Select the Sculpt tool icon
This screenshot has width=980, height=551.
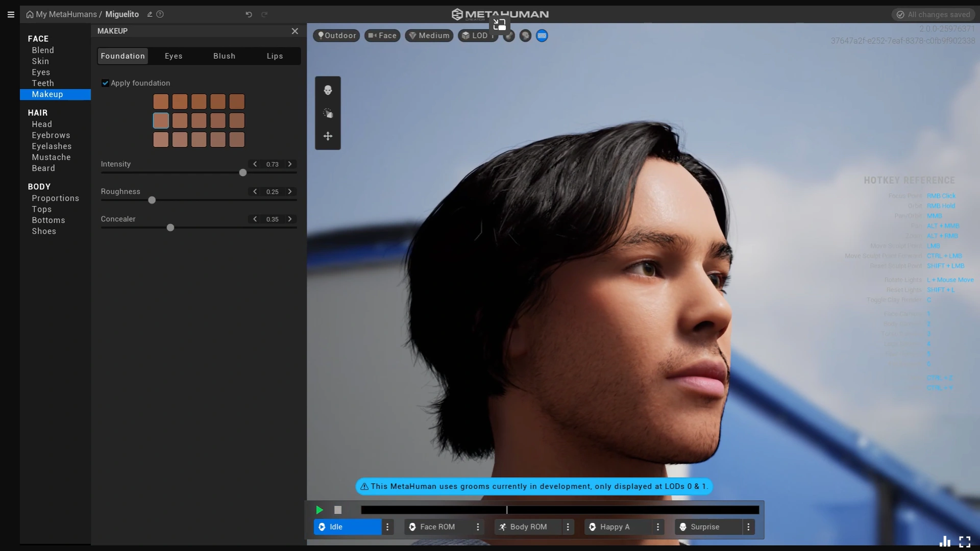pyautogui.click(x=328, y=113)
